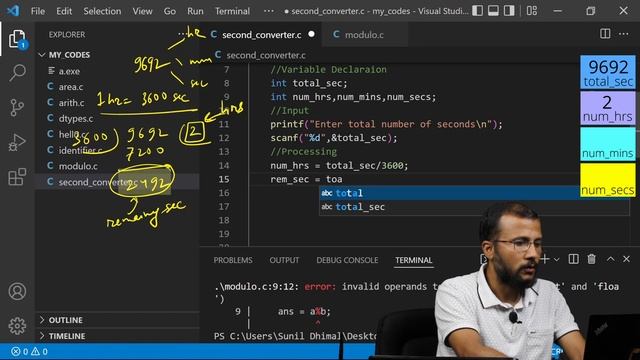
Task: Add a new terminal with plus icon
Action: point(545,259)
